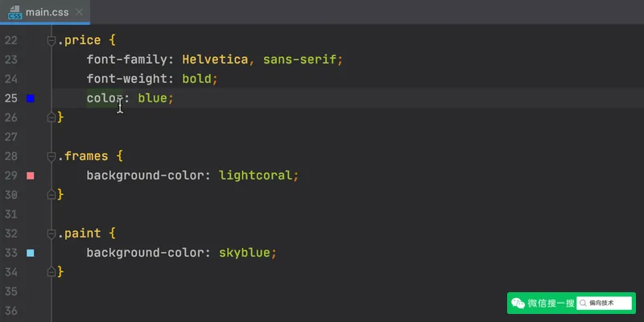Click the Helvetica font value
Screen dimensions: 644x322
(x=215, y=60)
